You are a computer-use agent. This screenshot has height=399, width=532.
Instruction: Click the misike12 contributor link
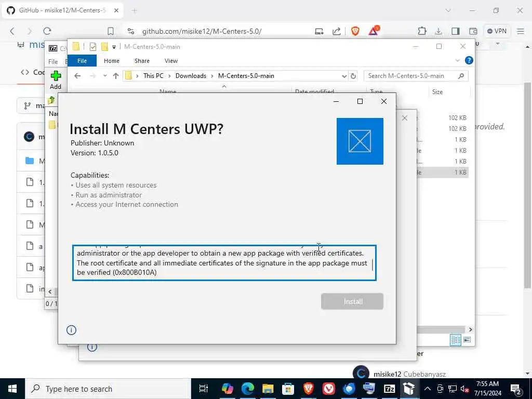click(387, 374)
